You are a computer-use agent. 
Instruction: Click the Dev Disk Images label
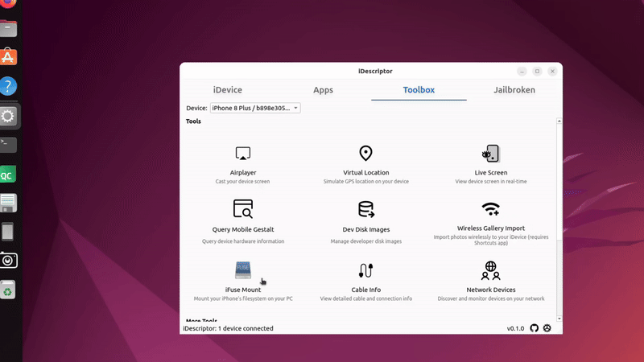click(x=366, y=229)
